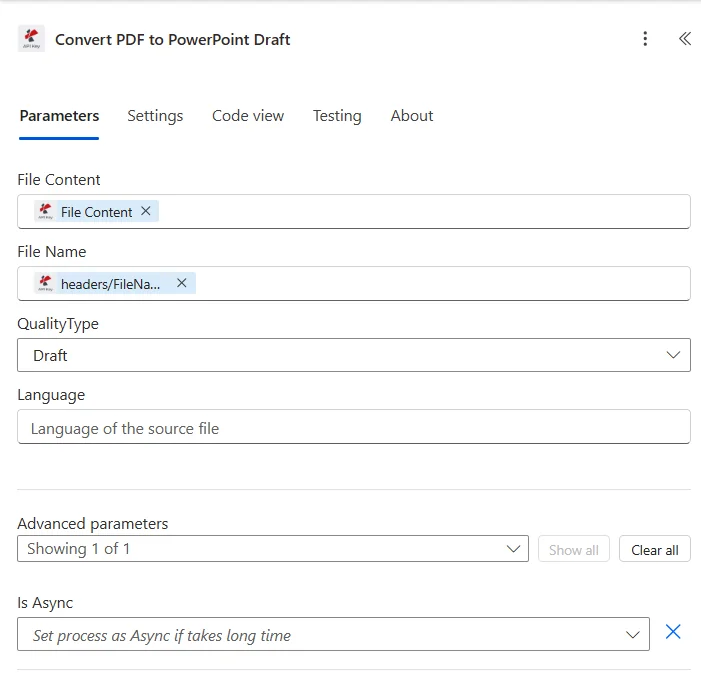Open the QualityType dropdown showing Draft
701x686 pixels.
pyautogui.click(x=354, y=355)
